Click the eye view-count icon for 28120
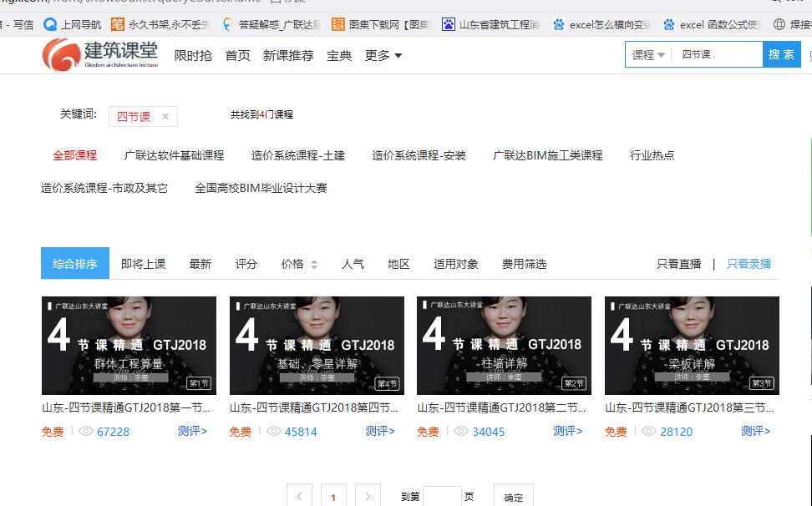Viewport: 812px width, 506px height. coord(649,431)
